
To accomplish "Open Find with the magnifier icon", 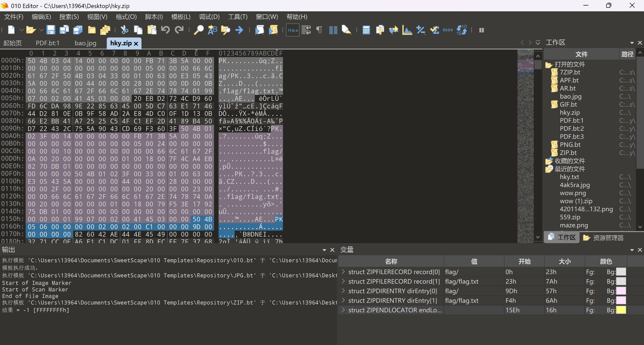I will click(x=199, y=30).
